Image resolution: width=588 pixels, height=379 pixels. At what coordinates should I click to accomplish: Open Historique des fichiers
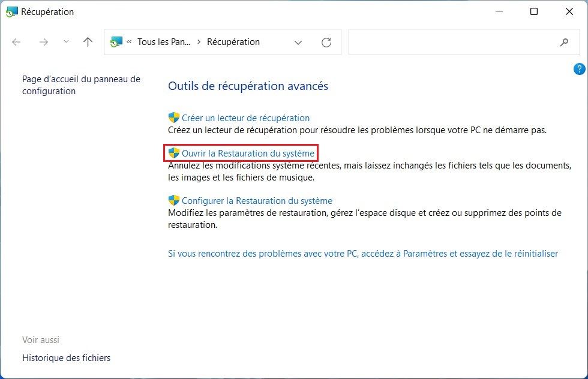pyautogui.click(x=66, y=358)
